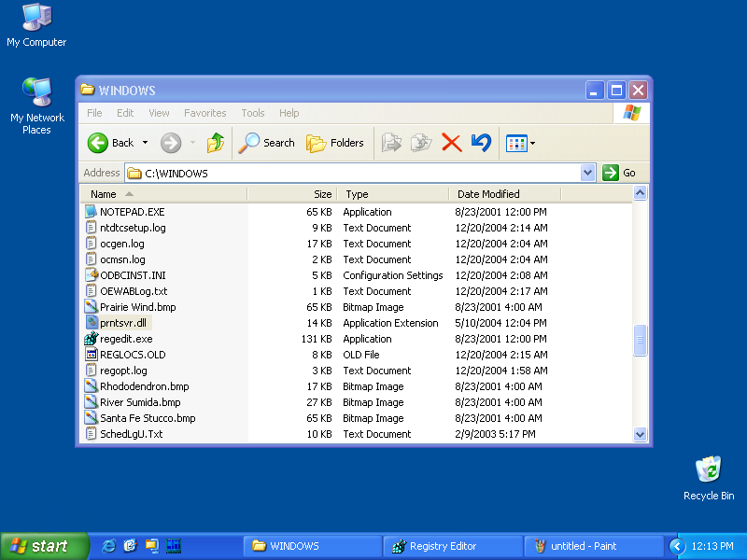Click the green Back arrow icon
The image size is (747, 560).
[x=98, y=143]
